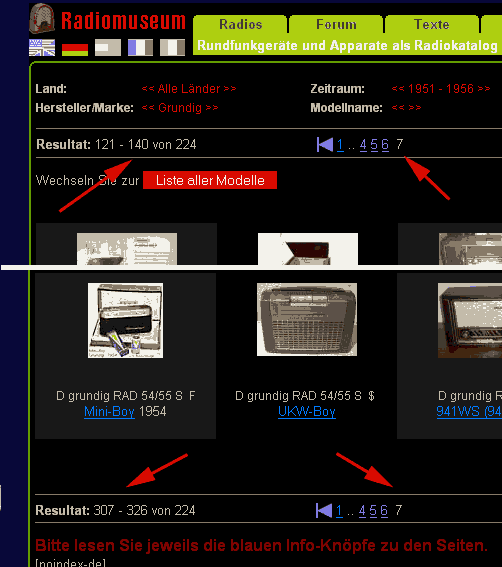Click the Radiomuseum title text

[123, 21]
